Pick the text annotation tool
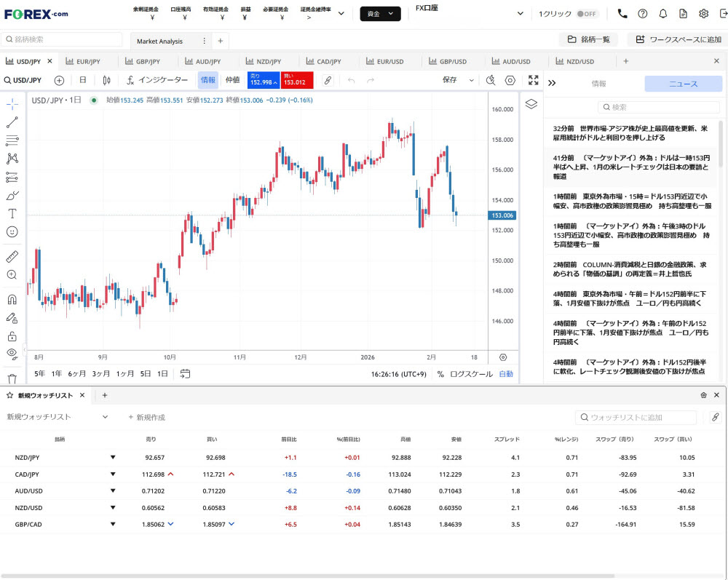The height and width of the screenshot is (580, 728). coord(12,214)
